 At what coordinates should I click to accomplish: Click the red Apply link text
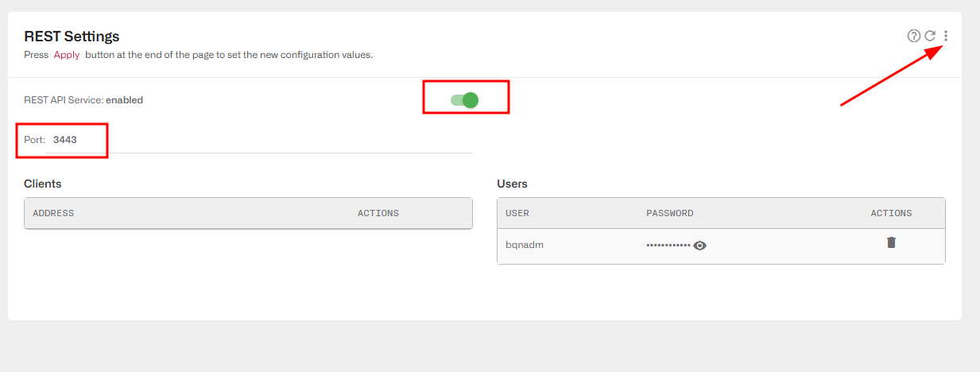point(67,55)
